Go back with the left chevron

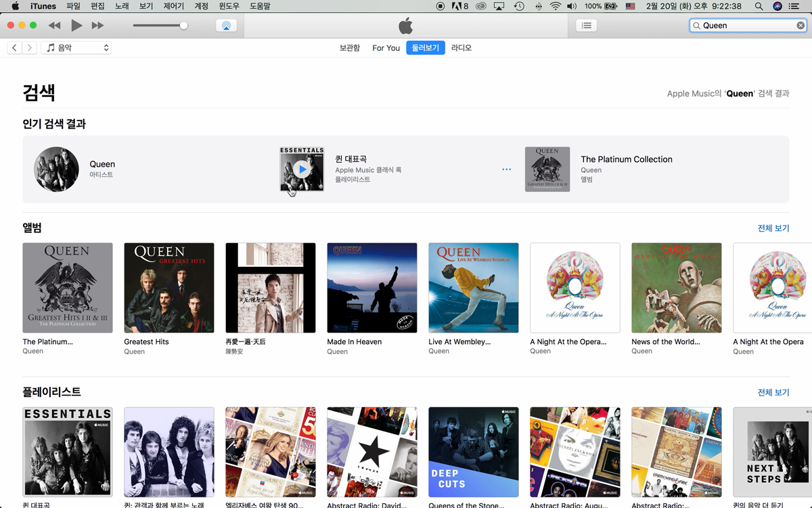(x=14, y=48)
